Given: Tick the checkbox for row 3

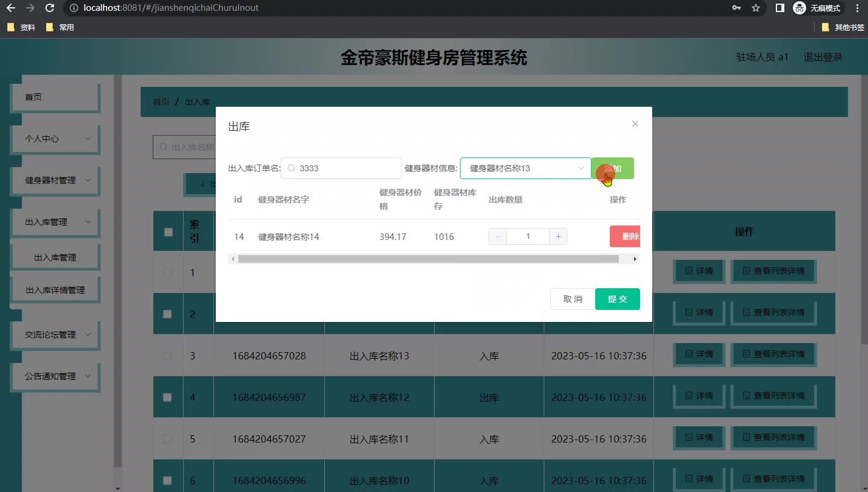Looking at the screenshot, I should (x=168, y=356).
